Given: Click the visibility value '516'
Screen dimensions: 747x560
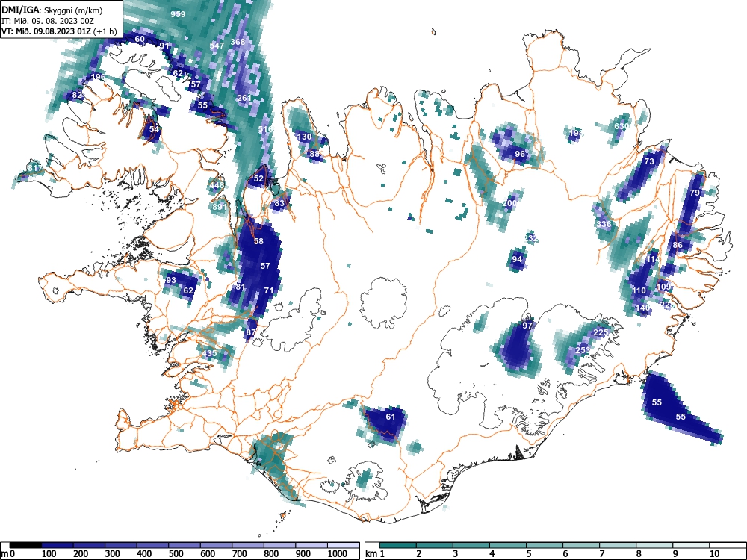Looking at the screenshot, I should point(265,129).
